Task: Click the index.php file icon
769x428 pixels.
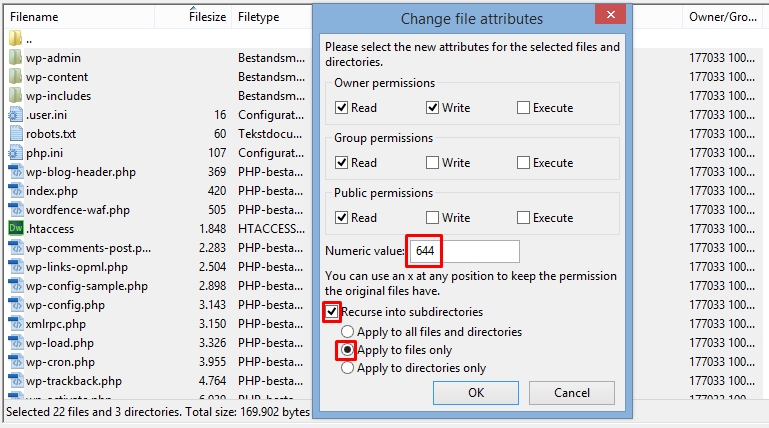Action: [x=16, y=191]
